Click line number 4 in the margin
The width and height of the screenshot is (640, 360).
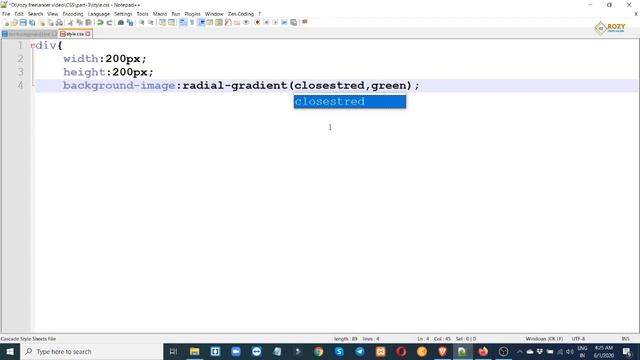(x=20, y=85)
